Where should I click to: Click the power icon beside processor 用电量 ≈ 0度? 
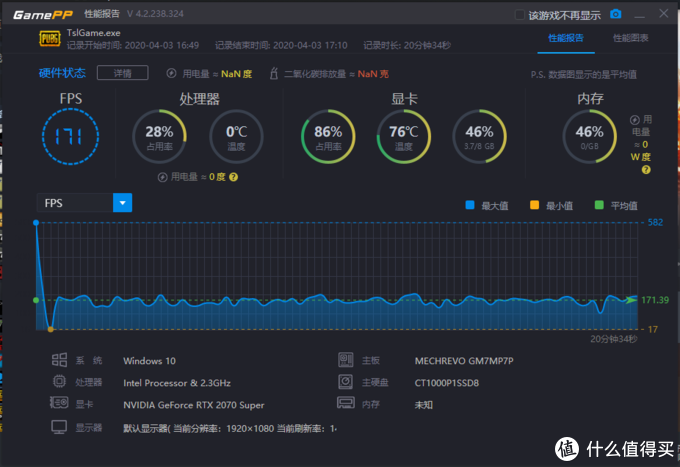pos(163,177)
